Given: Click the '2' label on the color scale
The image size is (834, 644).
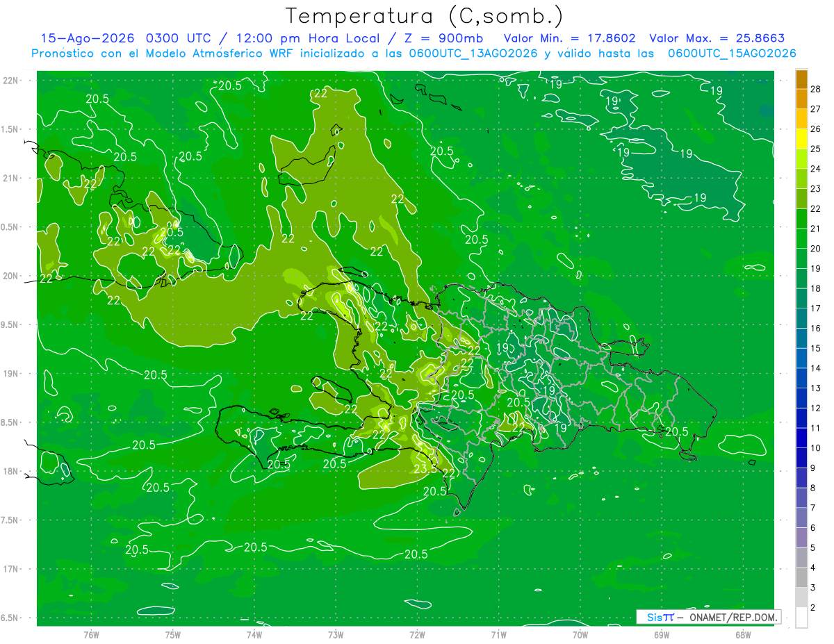Looking at the screenshot, I should coord(813,608).
